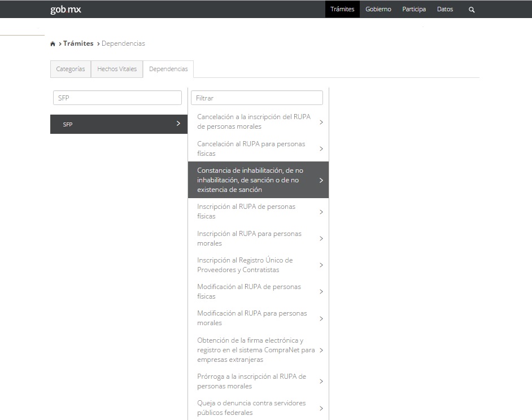Switch to the Categorías tab
Viewport: 532px width, 420px height.
click(71, 69)
